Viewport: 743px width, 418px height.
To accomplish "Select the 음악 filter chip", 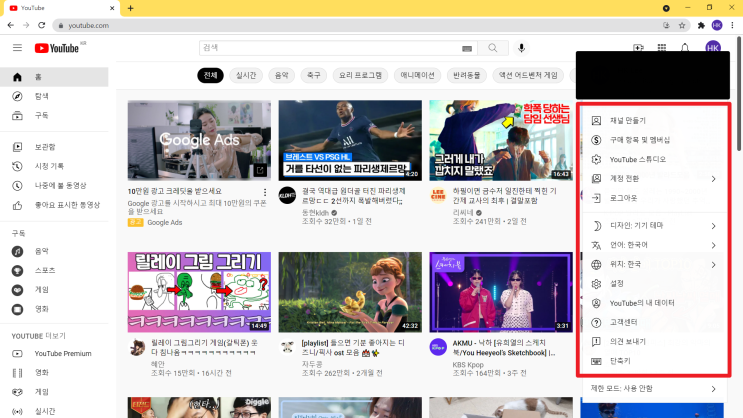I will coord(281,75).
